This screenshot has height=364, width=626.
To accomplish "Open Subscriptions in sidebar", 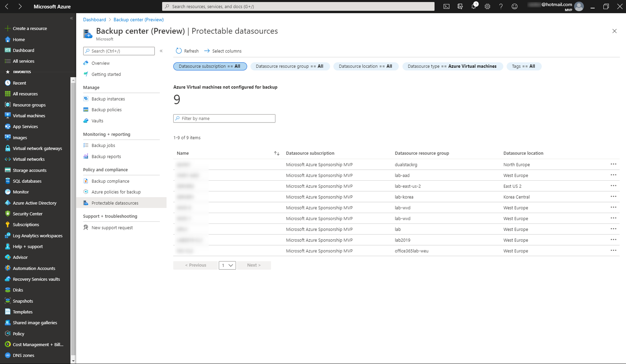I will point(26,225).
